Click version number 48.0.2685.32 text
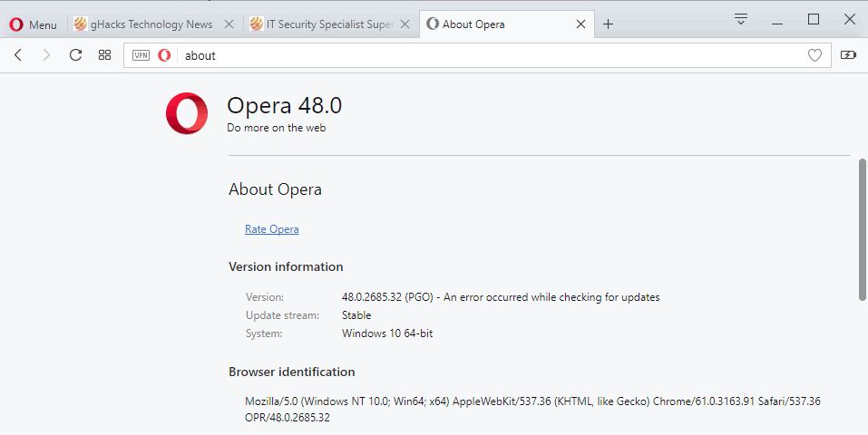Viewport: 868px width, 435px height. coord(372,297)
